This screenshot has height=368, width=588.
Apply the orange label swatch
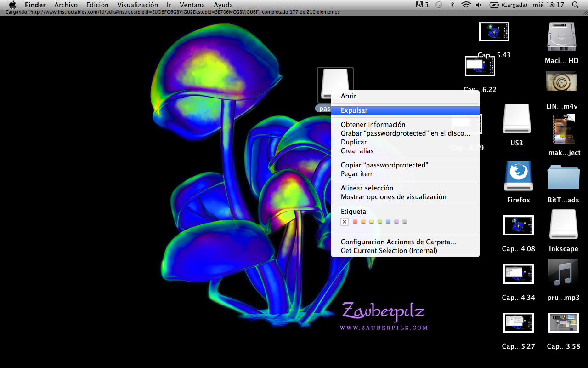coord(363,222)
